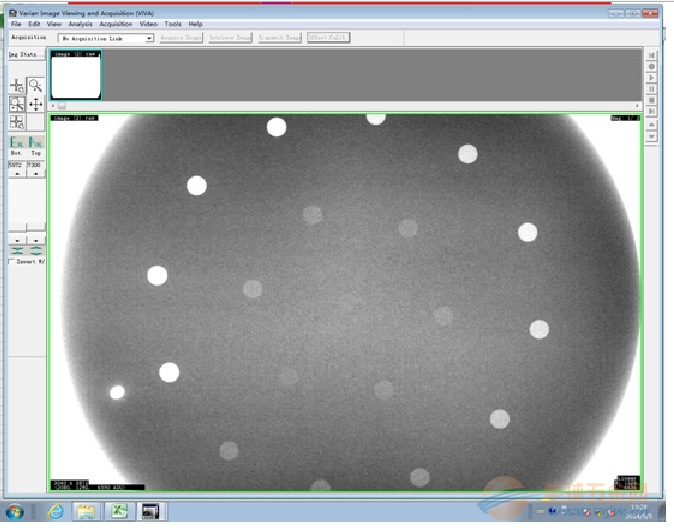Jump to first frame in video controls
The height and width of the screenshot is (531, 674).
coord(652,55)
